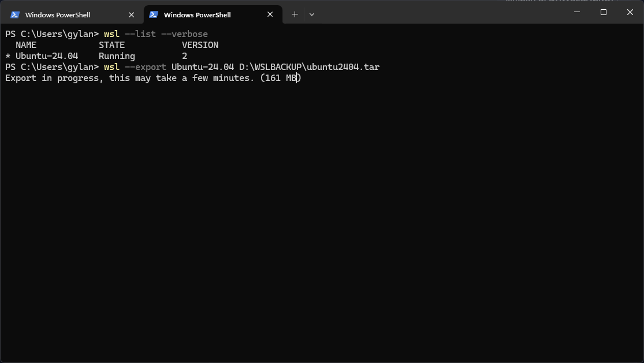Close the Windows Terminal window

pyautogui.click(x=630, y=12)
